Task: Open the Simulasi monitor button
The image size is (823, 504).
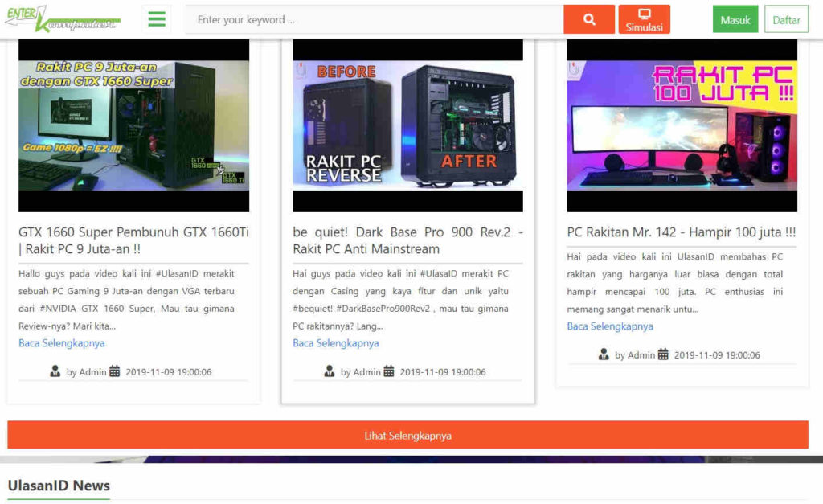Action: 644,19
